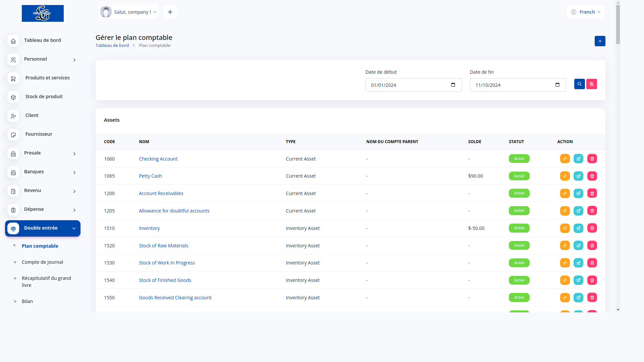Open transaction summary for Allowance for doubtful accounts

[x=565, y=211]
